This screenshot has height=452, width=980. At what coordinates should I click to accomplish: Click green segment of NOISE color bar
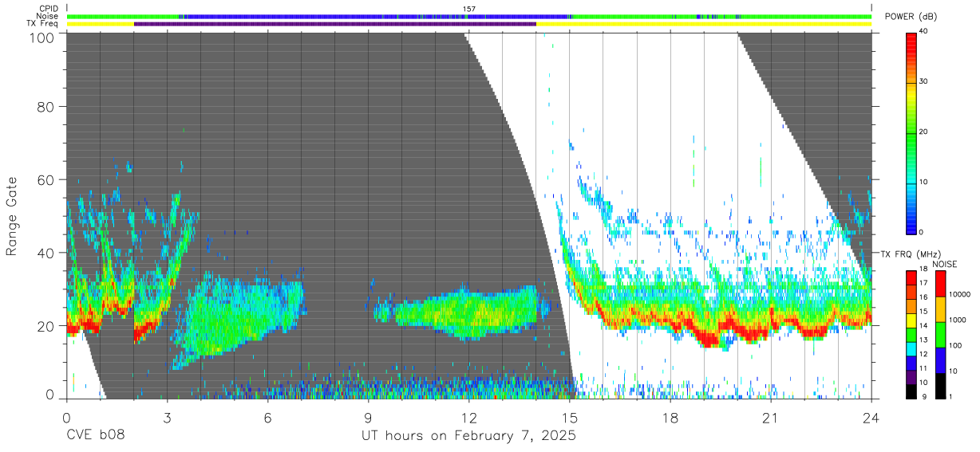click(940, 334)
